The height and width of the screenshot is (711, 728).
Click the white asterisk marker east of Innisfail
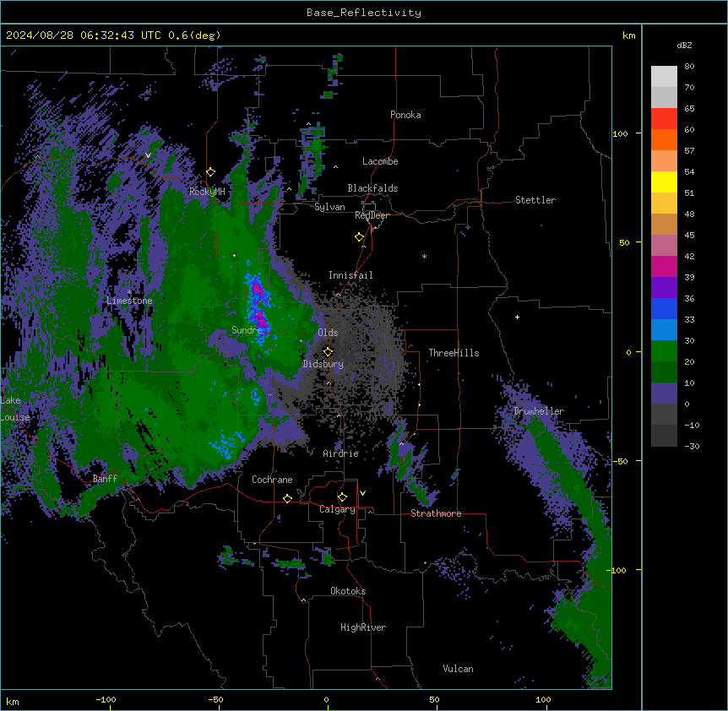click(424, 256)
